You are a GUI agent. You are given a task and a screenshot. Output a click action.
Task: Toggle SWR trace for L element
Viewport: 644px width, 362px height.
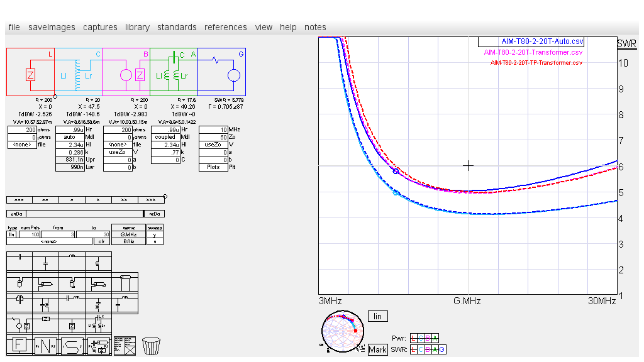tap(414, 349)
